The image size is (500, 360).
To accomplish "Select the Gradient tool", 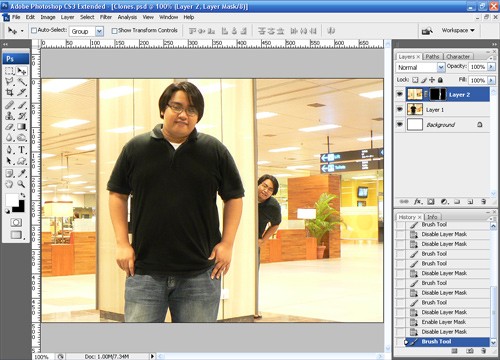I will pyautogui.click(x=22, y=127).
